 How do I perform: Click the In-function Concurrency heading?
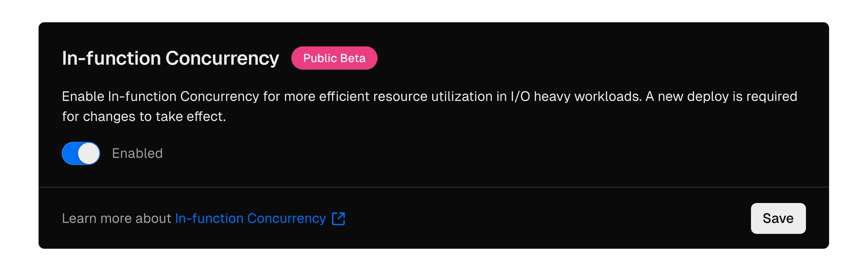pyautogui.click(x=170, y=58)
